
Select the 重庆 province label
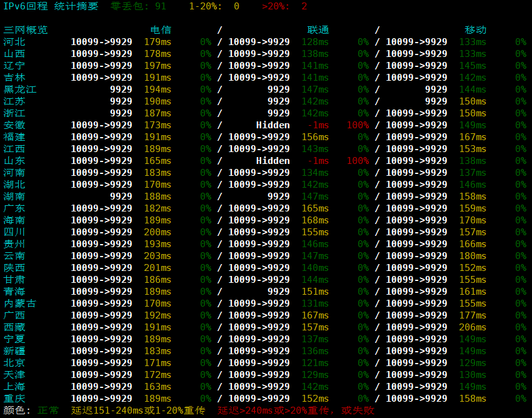14,399
